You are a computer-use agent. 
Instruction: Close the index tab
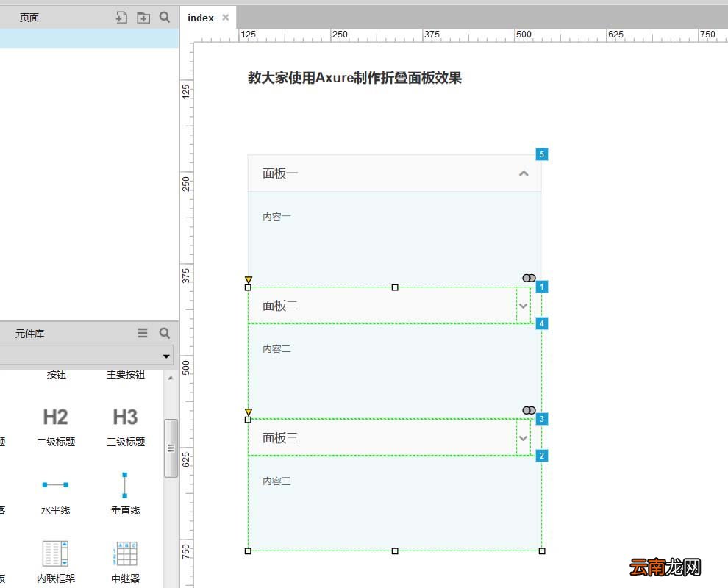(226, 18)
